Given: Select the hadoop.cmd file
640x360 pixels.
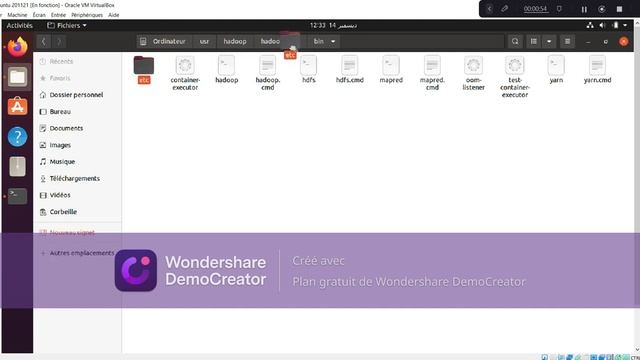Looking at the screenshot, I should 268,73.
